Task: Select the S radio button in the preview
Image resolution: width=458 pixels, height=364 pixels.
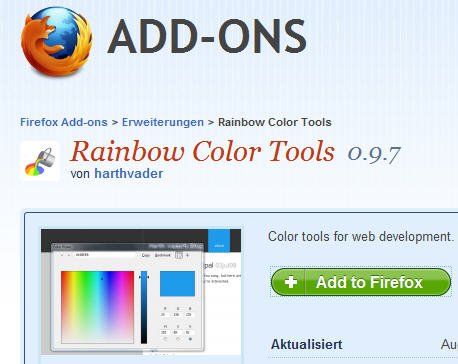Action: coord(178,339)
